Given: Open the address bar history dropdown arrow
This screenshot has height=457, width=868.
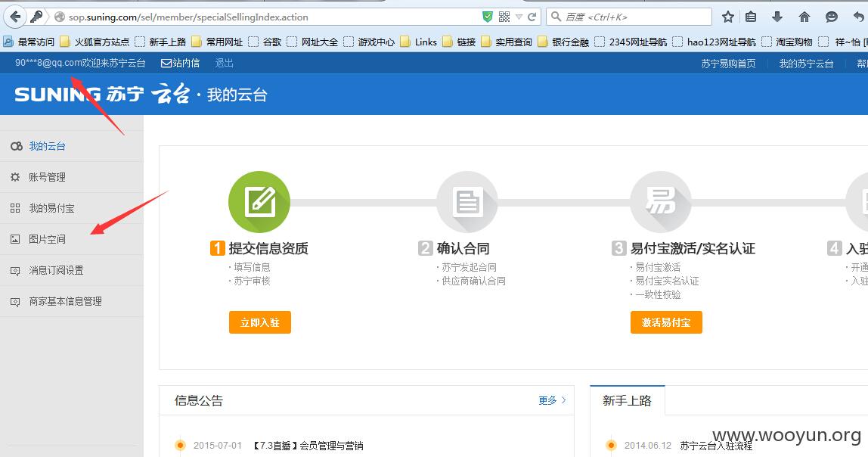Looking at the screenshot, I should (519, 17).
